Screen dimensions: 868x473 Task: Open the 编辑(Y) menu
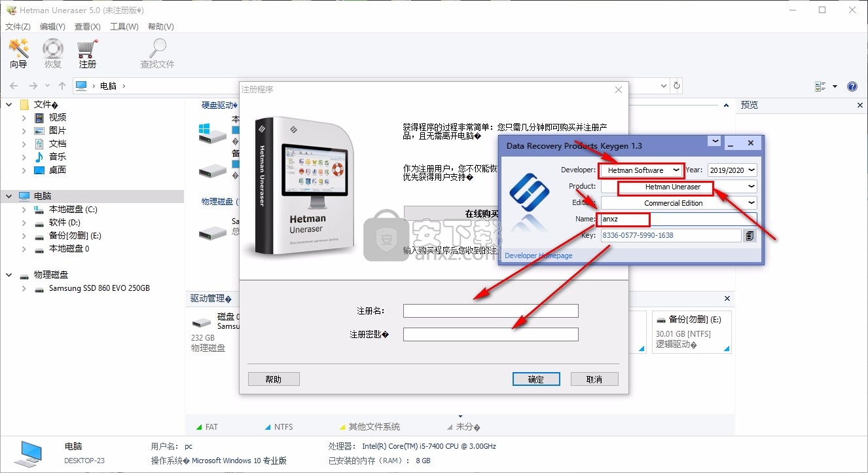[52, 27]
